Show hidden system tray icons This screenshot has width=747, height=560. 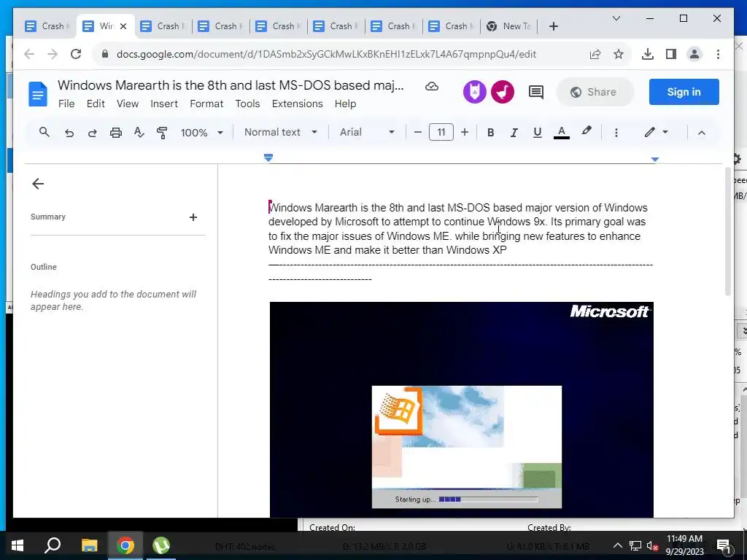[x=617, y=545]
